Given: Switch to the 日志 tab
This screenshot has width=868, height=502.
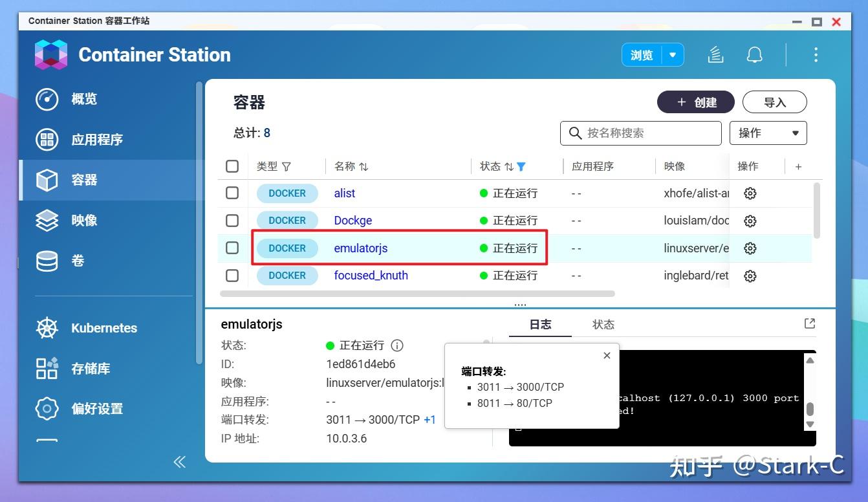Looking at the screenshot, I should pos(540,324).
